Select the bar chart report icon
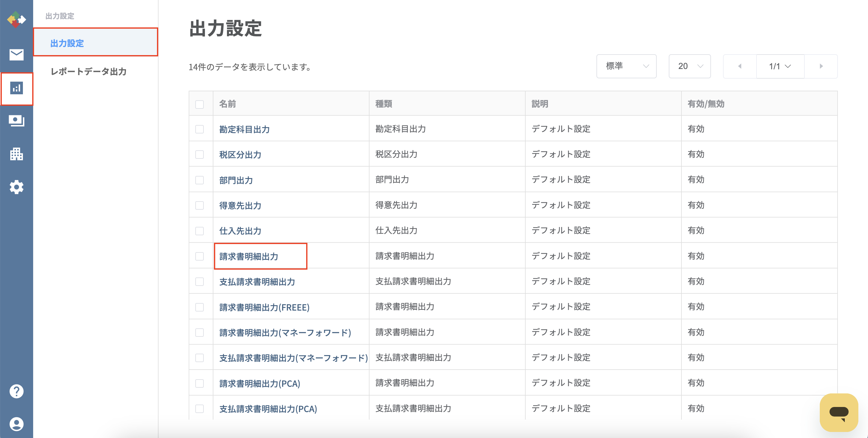 (x=16, y=88)
